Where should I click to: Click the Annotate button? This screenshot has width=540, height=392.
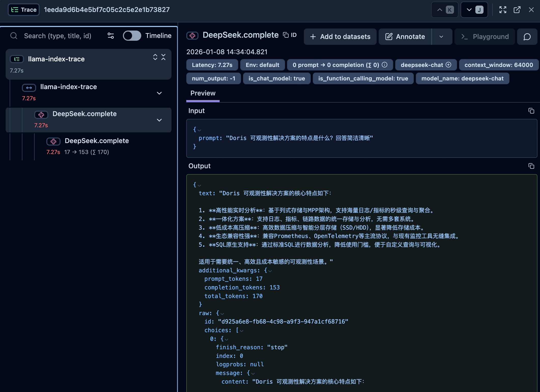(405, 37)
